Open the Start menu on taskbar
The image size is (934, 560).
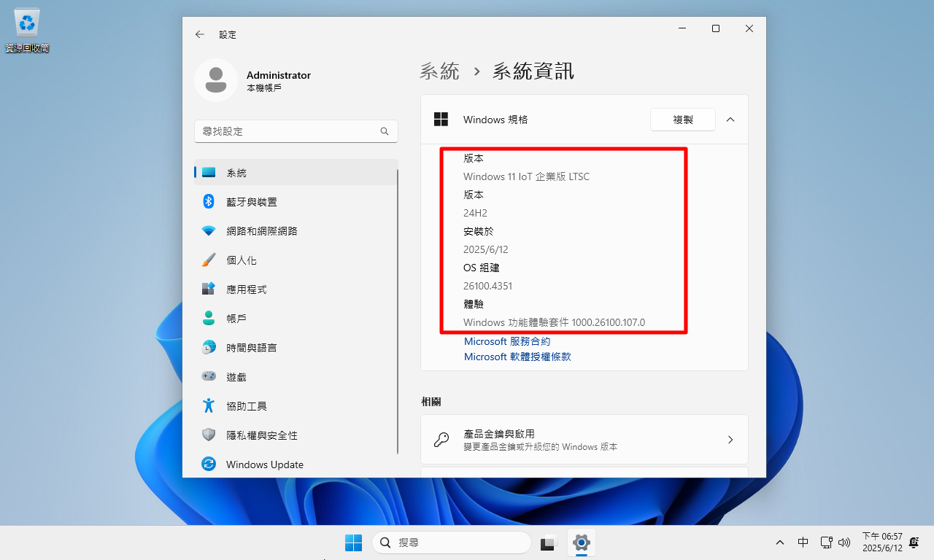353,542
